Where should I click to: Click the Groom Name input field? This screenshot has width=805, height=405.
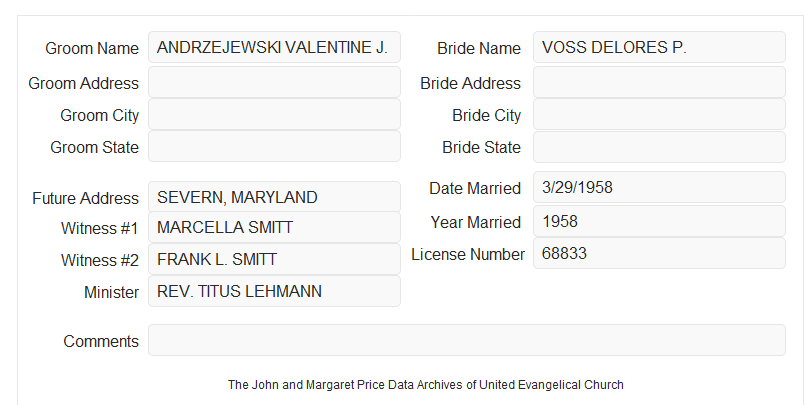coord(274,47)
